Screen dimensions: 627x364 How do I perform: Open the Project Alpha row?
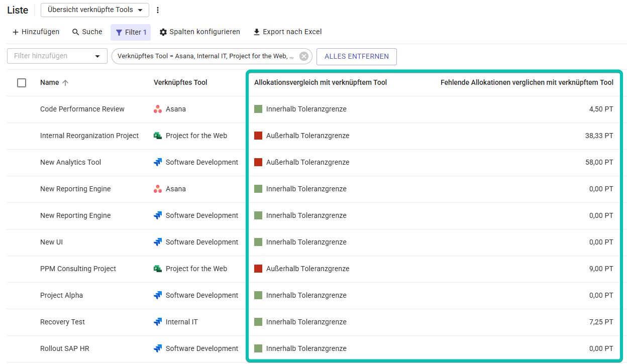click(62, 295)
